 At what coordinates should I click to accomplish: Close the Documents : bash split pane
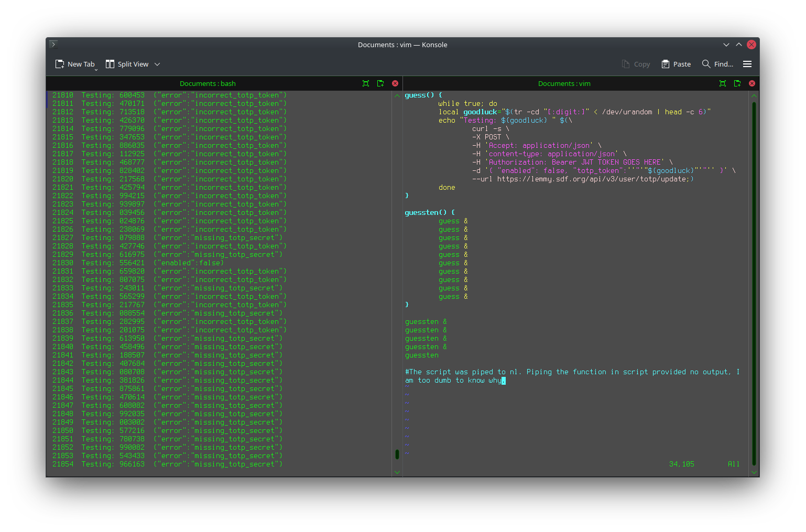click(395, 83)
